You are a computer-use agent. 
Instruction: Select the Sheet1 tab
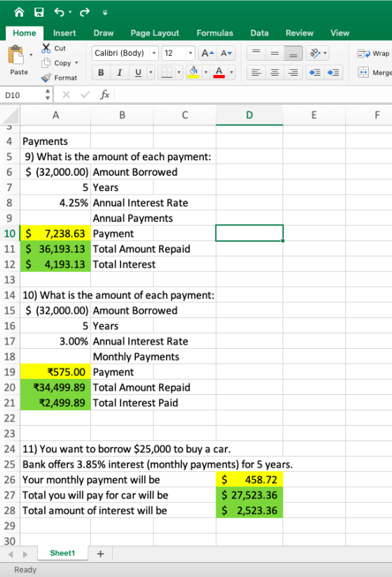(x=62, y=553)
